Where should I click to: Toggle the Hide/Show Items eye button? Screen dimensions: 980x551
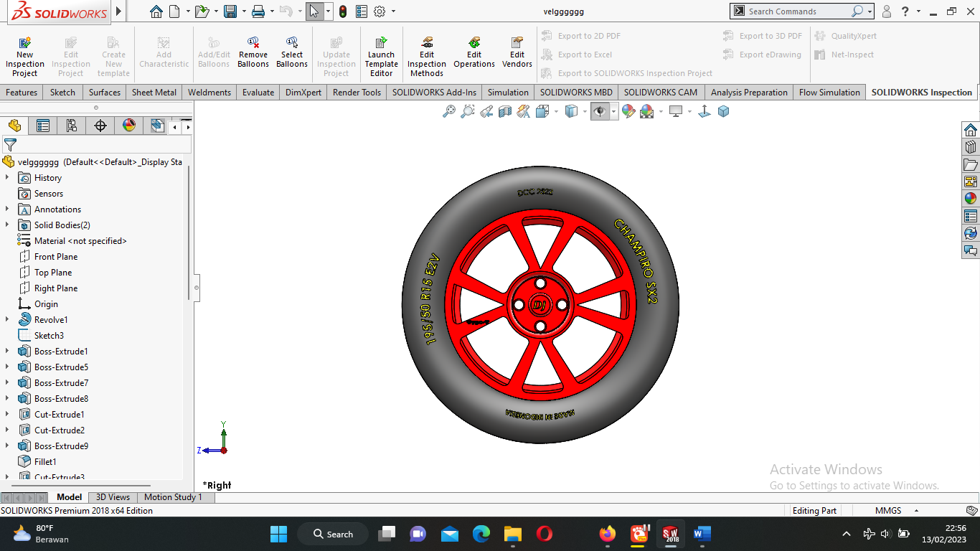(x=600, y=111)
